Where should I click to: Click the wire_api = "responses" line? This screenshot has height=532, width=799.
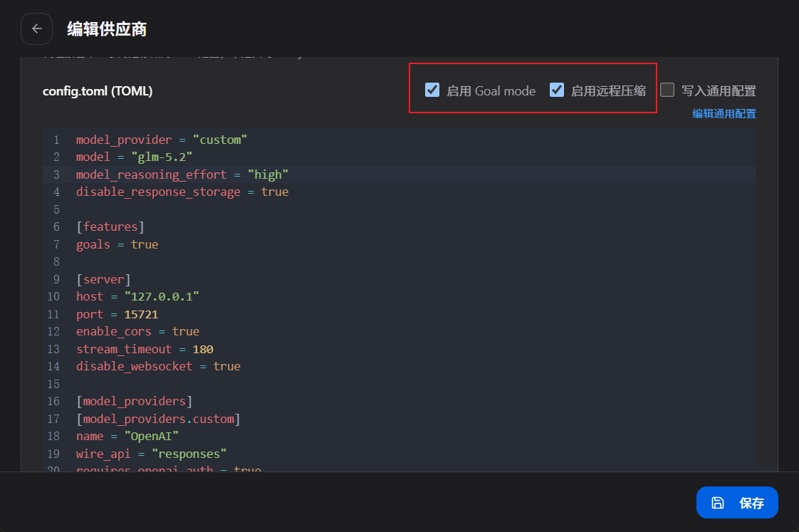[152, 454]
